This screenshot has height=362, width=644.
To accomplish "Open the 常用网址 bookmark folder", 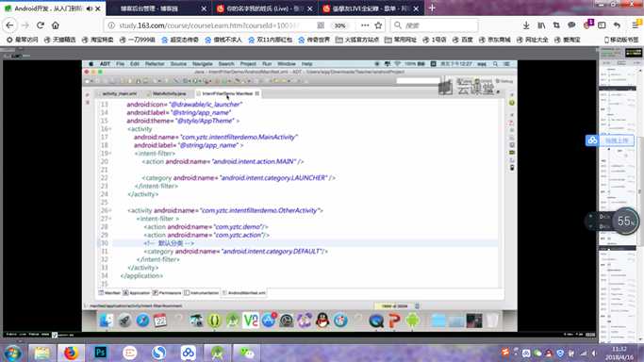I will (401, 40).
